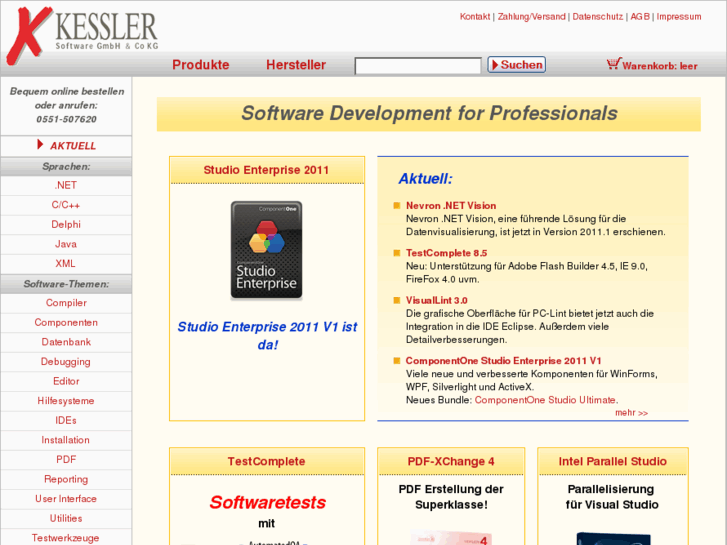Open the Reporting topic
Viewport: 727px width, 545px height.
pyautogui.click(x=66, y=479)
